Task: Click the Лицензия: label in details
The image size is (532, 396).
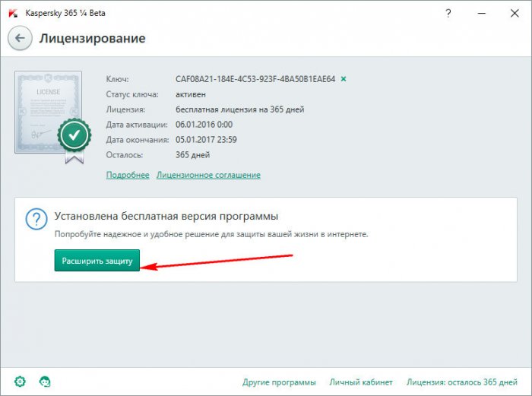Action: [125, 109]
